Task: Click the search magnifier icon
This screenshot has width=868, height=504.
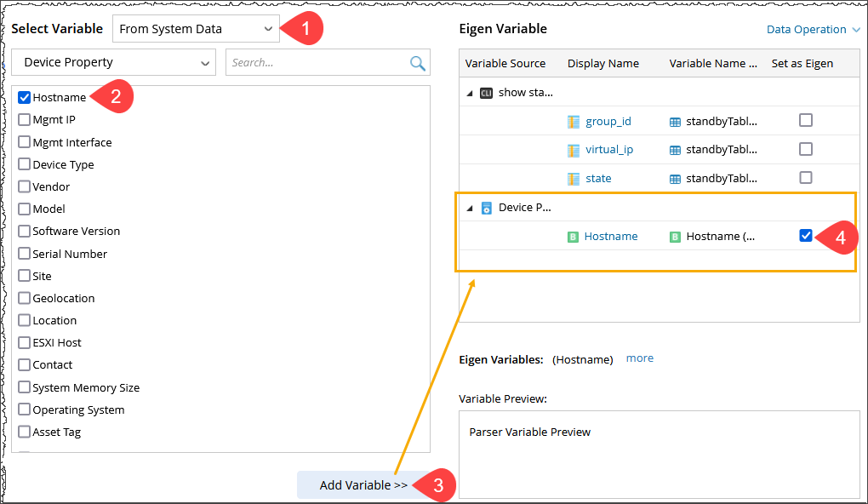Action: [x=417, y=63]
